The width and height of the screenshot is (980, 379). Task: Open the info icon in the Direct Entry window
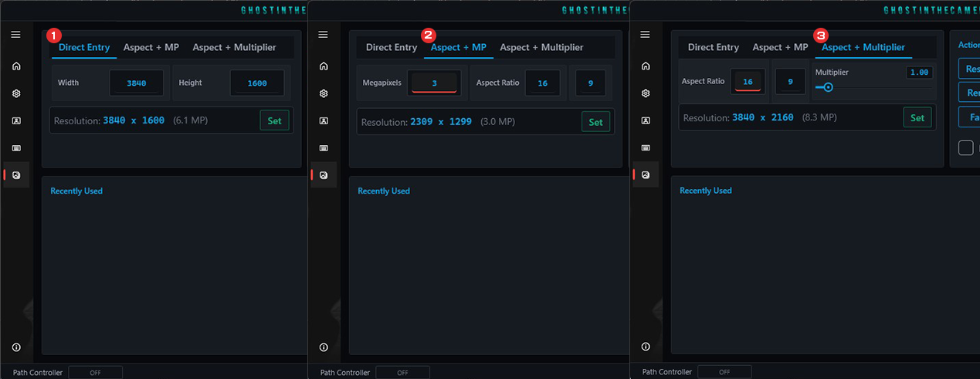[16, 347]
